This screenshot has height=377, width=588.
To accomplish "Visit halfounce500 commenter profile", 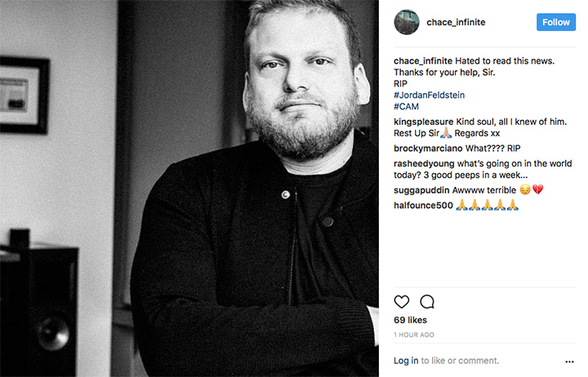I will 423,206.
